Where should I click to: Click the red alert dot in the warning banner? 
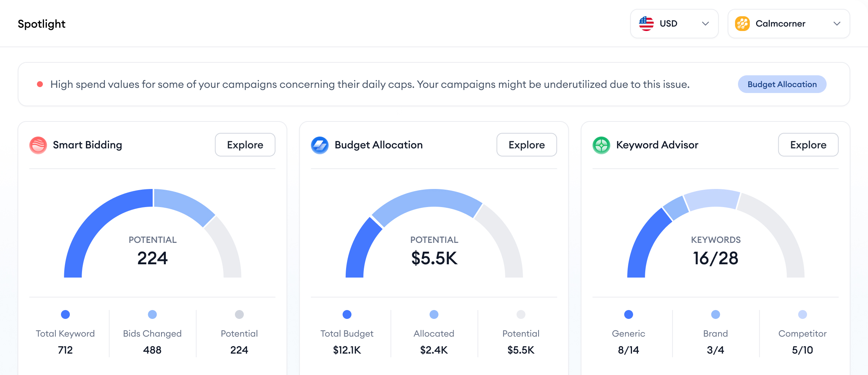[40, 84]
